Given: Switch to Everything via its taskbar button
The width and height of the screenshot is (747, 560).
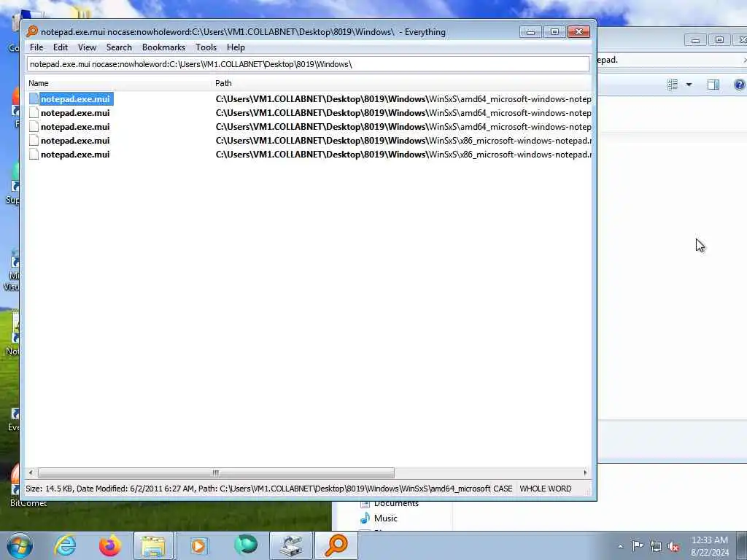Looking at the screenshot, I should coord(336,545).
